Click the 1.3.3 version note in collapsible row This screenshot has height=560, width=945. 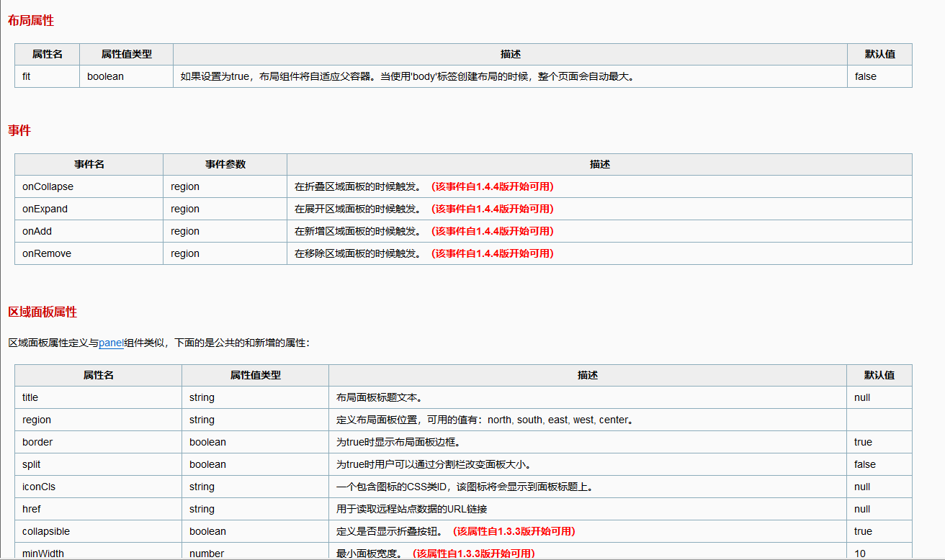tap(514, 531)
